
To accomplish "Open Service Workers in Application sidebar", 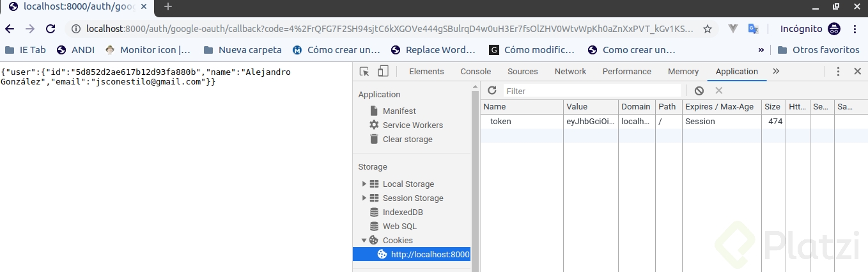I will point(412,125).
